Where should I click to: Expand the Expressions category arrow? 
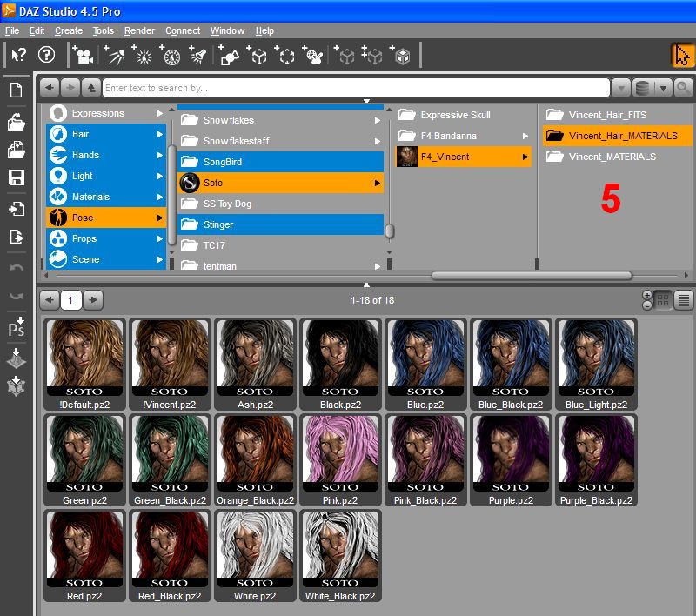[160, 114]
